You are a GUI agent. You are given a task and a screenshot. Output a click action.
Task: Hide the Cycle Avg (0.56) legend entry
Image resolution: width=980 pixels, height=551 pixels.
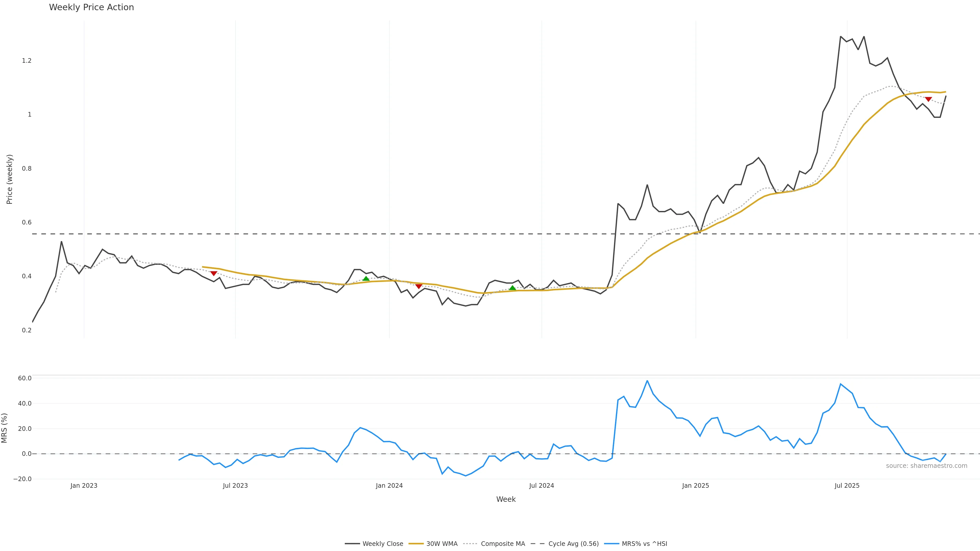tap(573, 544)
